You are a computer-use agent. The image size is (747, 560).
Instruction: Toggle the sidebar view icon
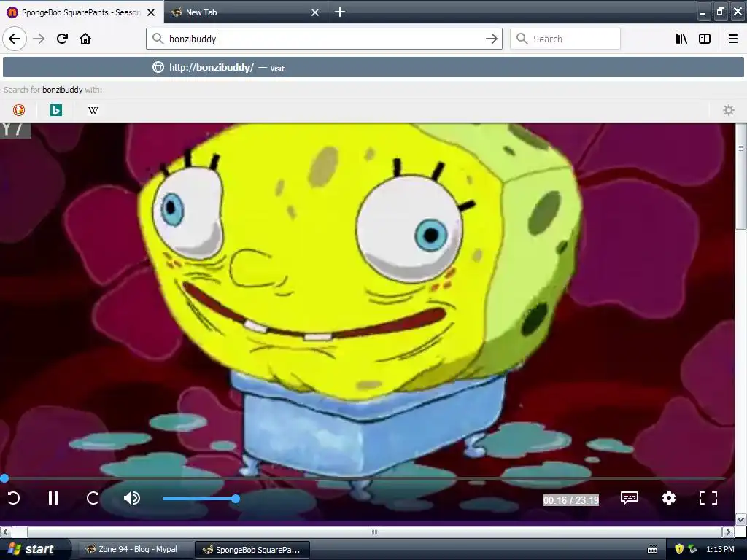point(705,39)
